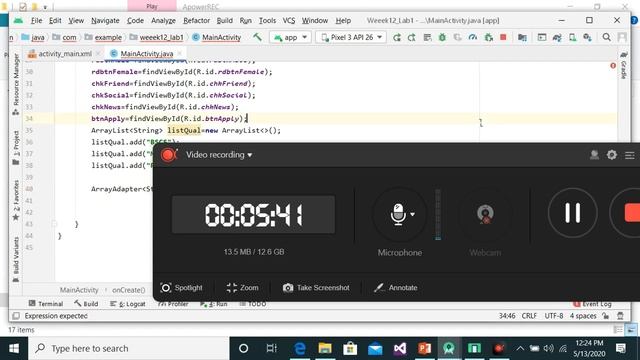Click the Attach Debugger to Process icon
Image resolution: width=640 pixels, height=360 pixels.
488,38
